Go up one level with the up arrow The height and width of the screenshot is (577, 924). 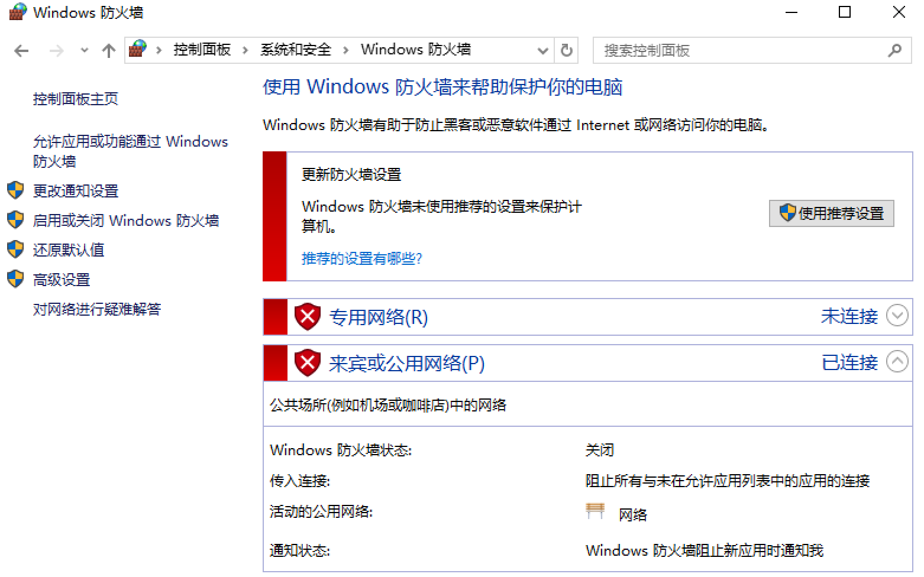tap(108, 51)
